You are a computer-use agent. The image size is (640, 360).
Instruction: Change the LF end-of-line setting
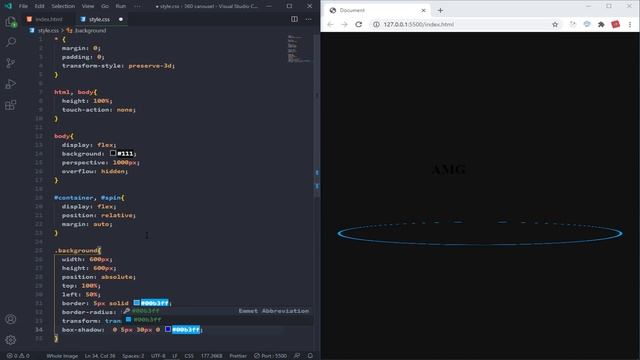pyautogui.click(x=175, y=356)
